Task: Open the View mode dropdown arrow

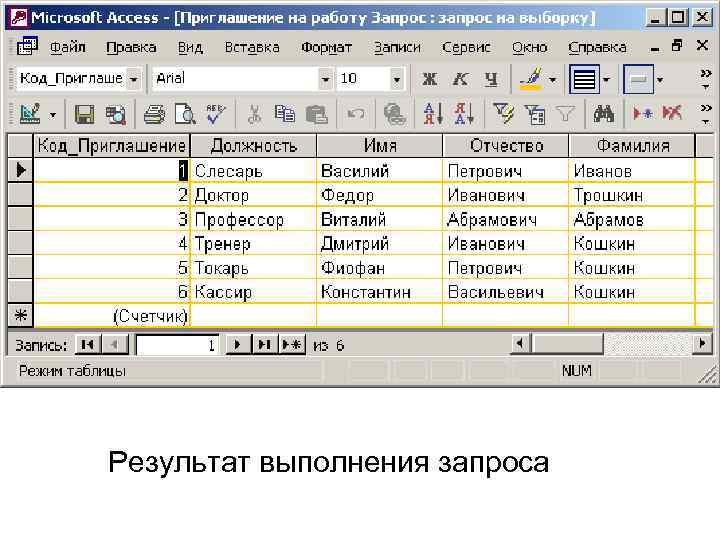Action: tap(53, 114)
